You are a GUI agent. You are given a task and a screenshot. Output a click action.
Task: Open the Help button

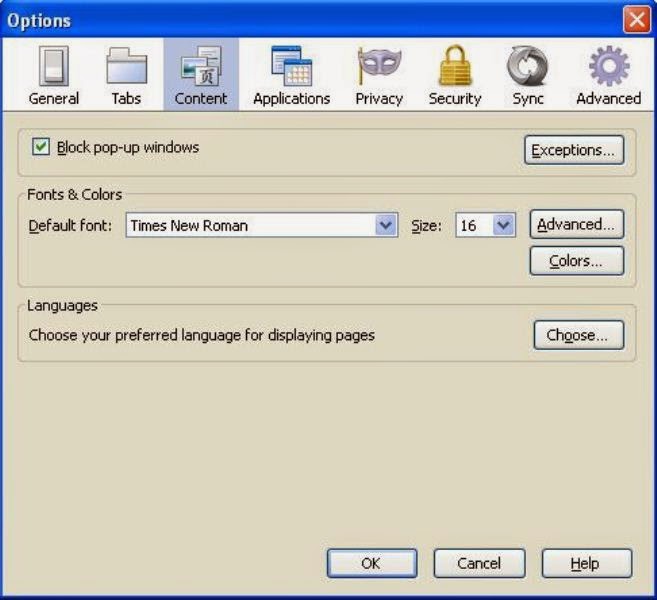tap(587, 563)
